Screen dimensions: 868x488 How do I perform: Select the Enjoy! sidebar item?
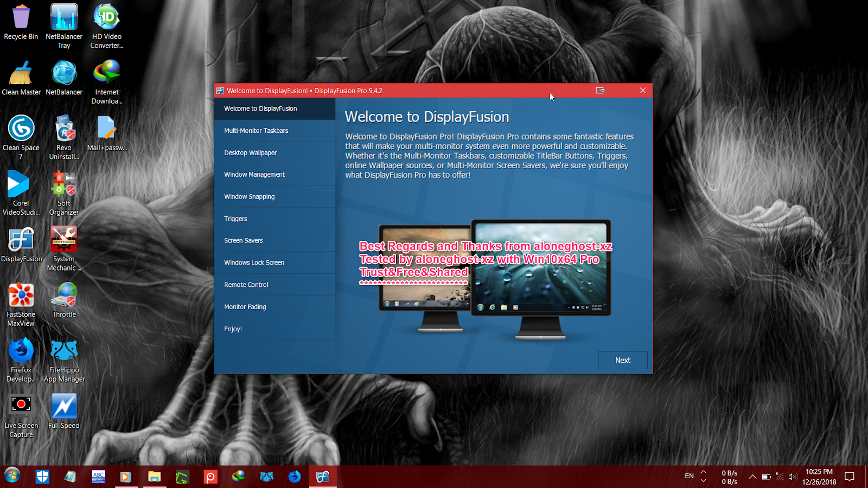pos(275,329)
